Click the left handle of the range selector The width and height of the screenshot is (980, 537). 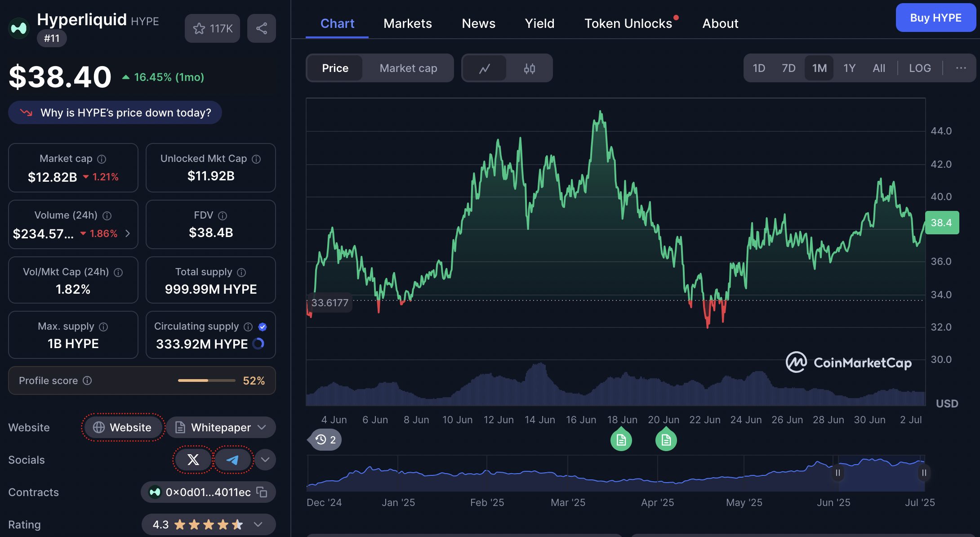[x=837, y=473]
